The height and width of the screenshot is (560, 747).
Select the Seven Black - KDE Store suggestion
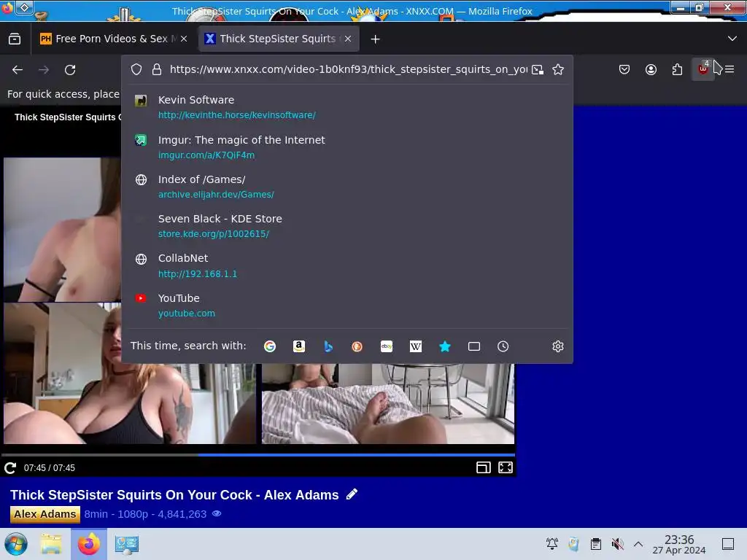click(x=347, y=226)
